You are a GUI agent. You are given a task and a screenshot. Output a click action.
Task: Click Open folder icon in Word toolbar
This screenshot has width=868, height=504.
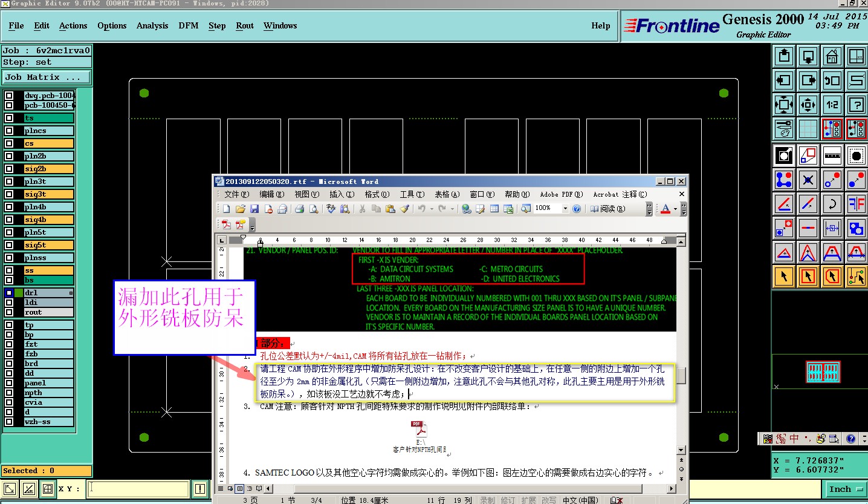(240, 209)
